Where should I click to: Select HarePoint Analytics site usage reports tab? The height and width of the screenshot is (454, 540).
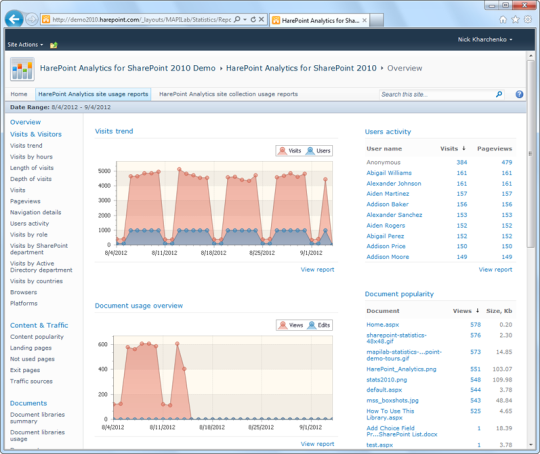point(93,94)
